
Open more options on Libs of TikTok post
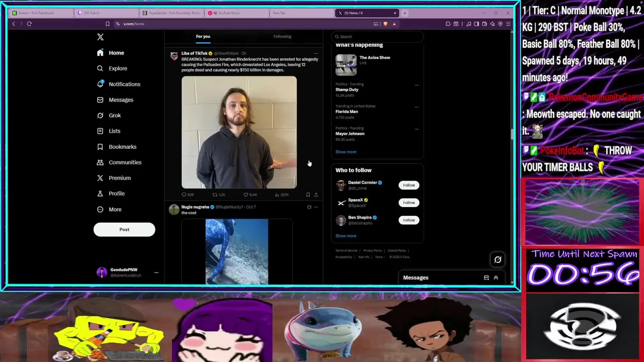(316, 53)
